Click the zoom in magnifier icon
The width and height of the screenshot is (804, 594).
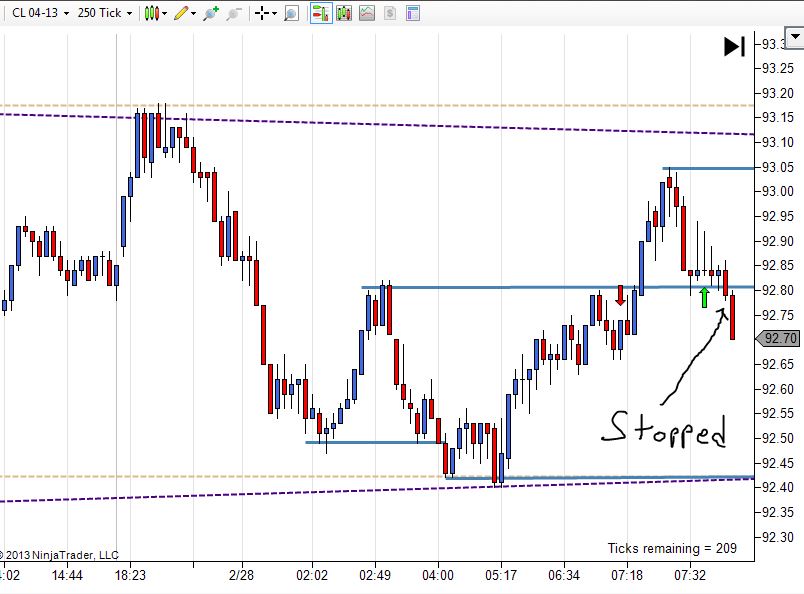(211, 13)
